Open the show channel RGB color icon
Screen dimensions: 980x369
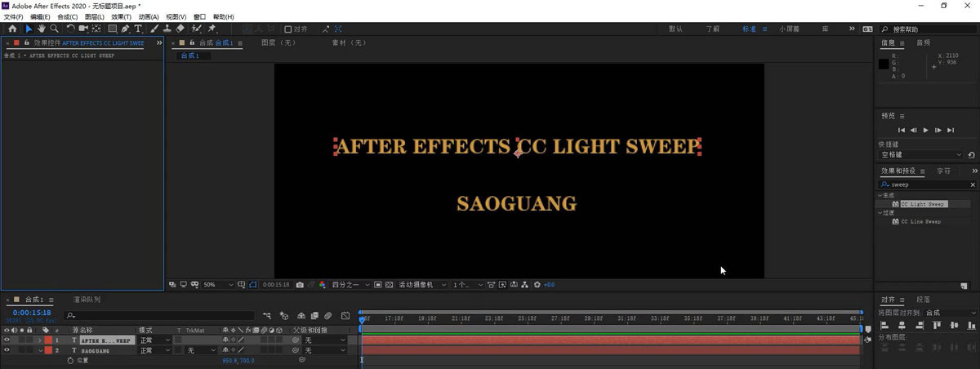click(322, 285)
